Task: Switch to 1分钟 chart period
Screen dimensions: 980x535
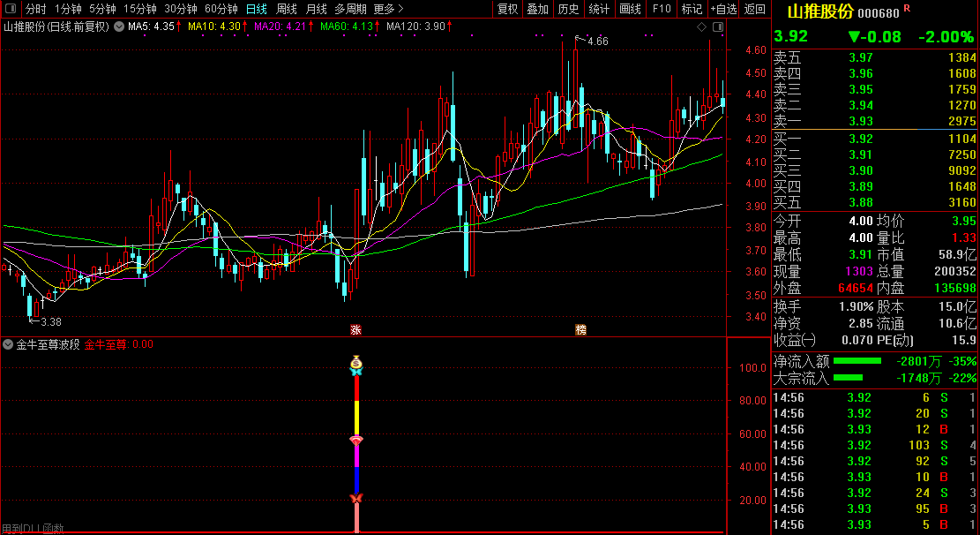Action: coord(68,9)
